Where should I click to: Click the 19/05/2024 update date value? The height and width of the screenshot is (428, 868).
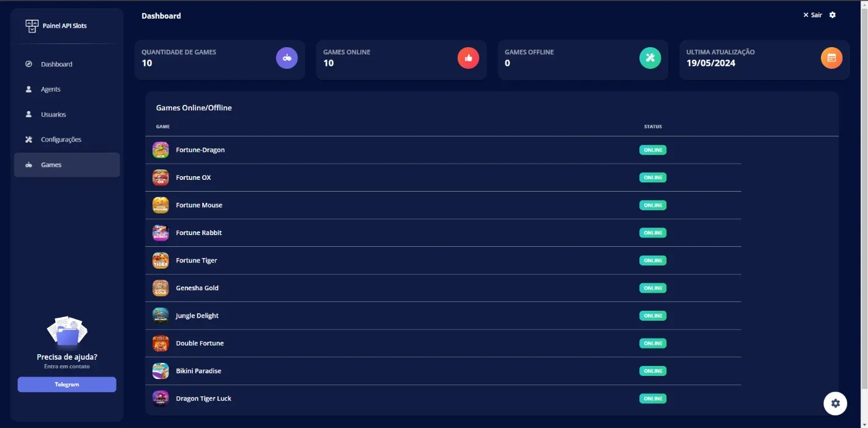(x=711, y=63)
